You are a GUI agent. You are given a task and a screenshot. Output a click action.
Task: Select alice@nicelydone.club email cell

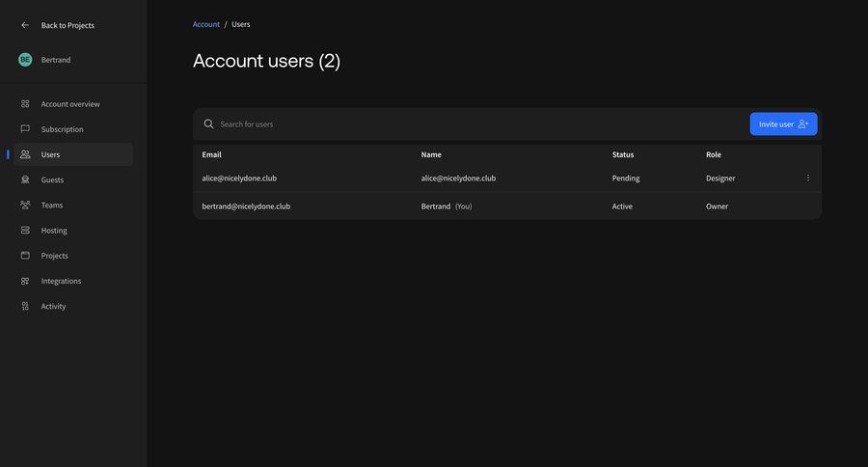pos(239,178)
